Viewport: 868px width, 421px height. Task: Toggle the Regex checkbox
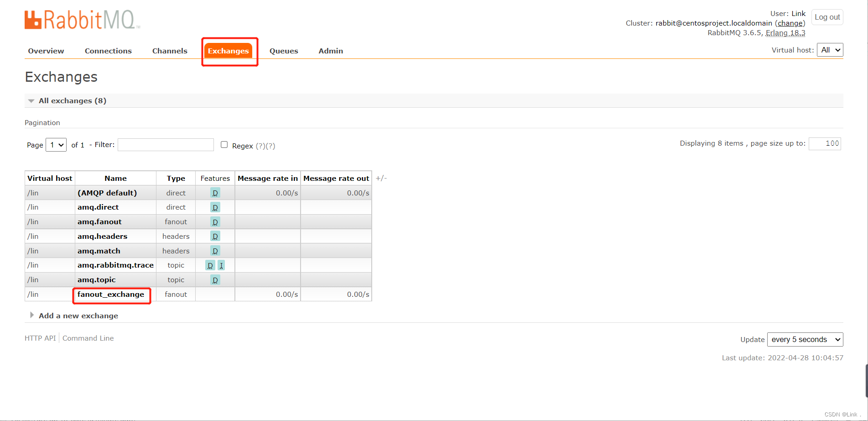[224, 145]
